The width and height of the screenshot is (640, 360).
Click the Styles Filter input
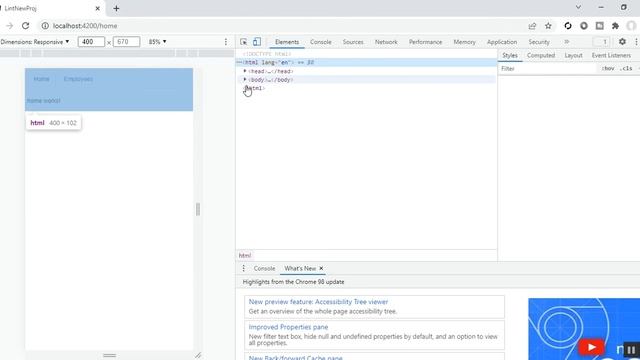click(x=548, y=69)
